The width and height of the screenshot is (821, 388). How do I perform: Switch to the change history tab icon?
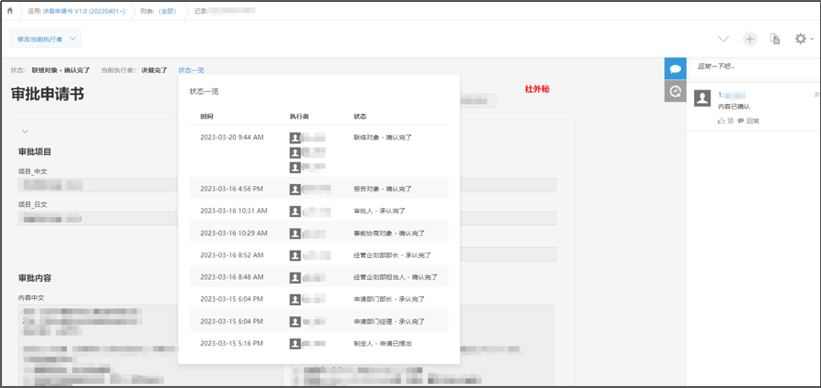(x=675, y=91)
